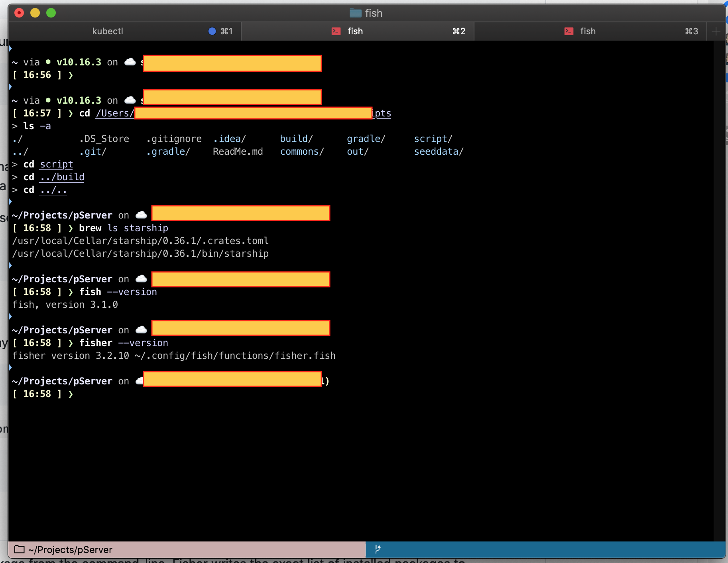Click ReadMe.md in the directory listing
Screen dimensions: 728x563
point(238,152)
